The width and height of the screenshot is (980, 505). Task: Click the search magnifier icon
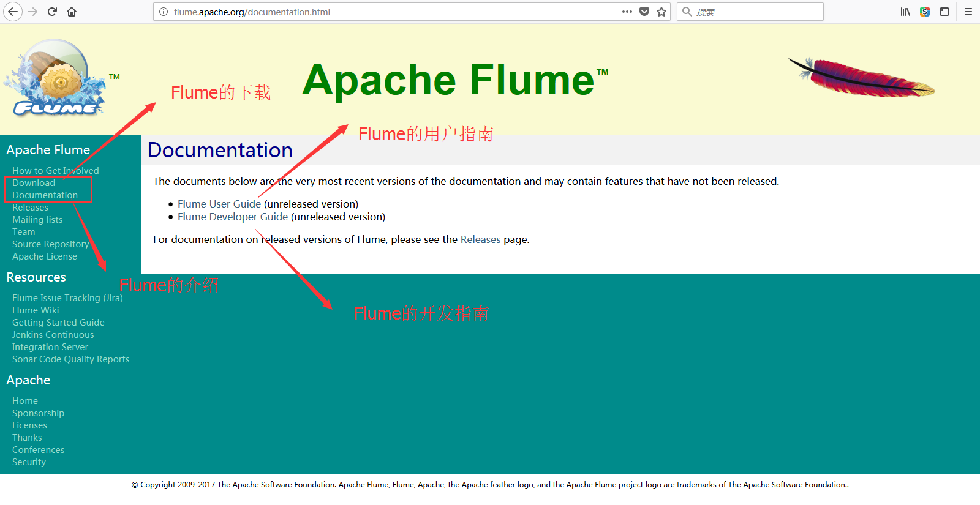point(687,12)
